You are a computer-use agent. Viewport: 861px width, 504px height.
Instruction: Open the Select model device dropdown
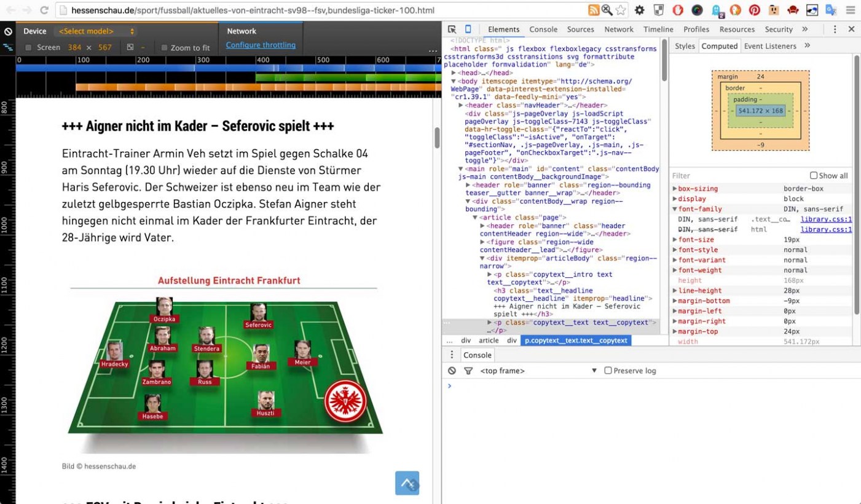point(96,31)
